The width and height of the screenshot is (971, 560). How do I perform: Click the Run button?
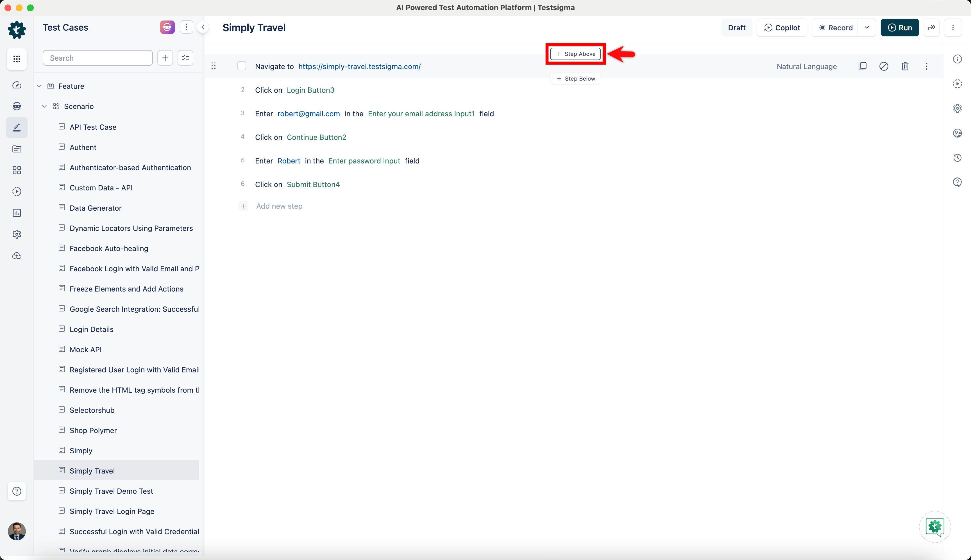[899, 28]
